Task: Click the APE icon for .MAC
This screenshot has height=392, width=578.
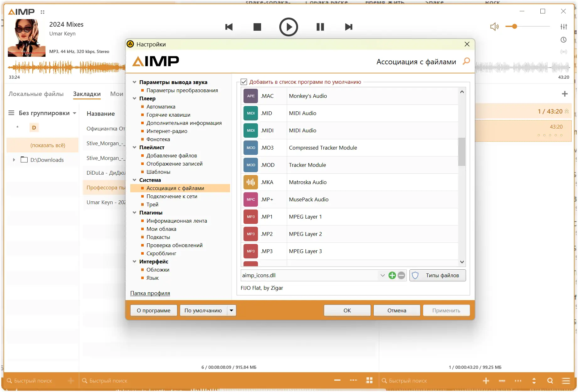Action: pyautogui.click(x=251, y=96)
